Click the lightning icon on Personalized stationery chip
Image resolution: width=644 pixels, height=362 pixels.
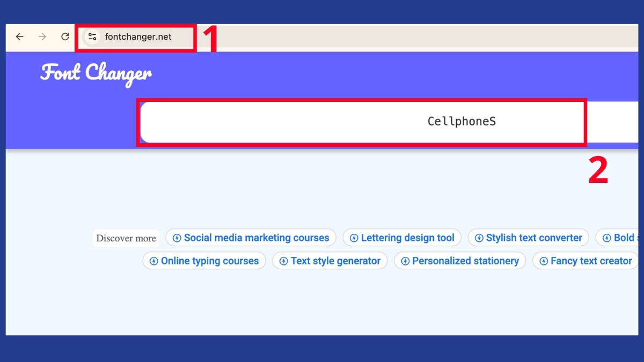coord(405,261)
